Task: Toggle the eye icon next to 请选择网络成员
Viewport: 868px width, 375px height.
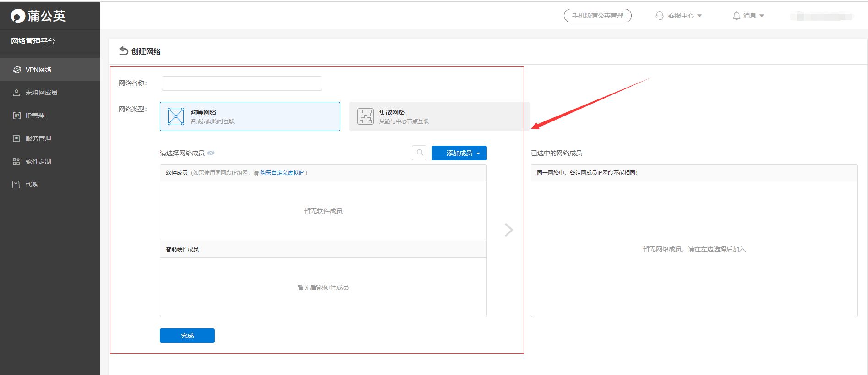Action: 211,153
